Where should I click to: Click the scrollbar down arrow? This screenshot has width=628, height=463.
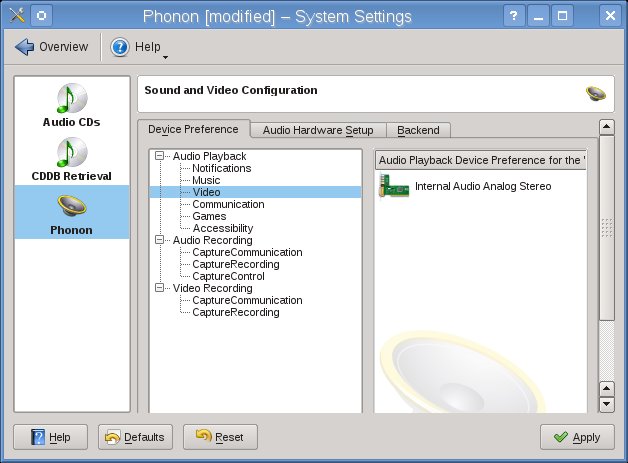(606, 404)
